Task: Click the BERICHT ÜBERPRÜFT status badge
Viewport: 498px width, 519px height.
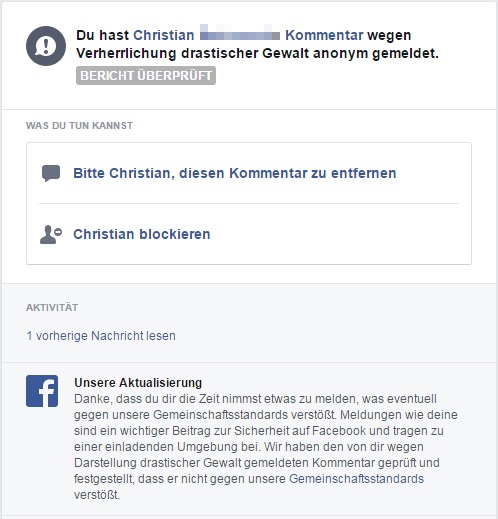Action: tap(146, 76)
